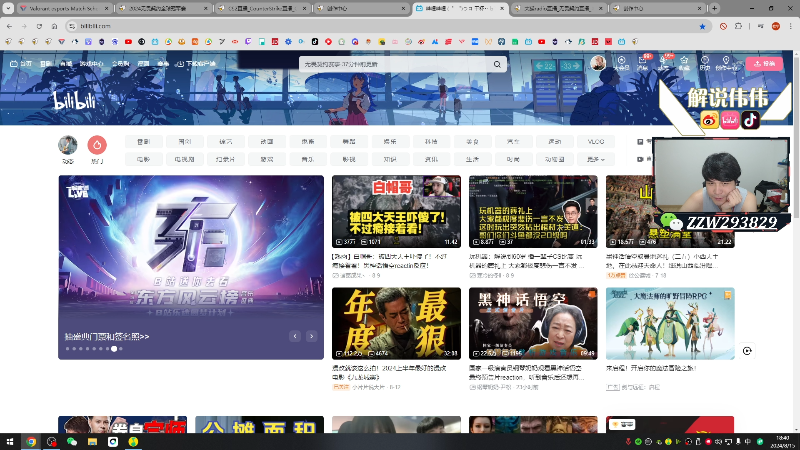Open new browser tab button
The width and height of the screenshot is (800, 450).
coord(714,8)
